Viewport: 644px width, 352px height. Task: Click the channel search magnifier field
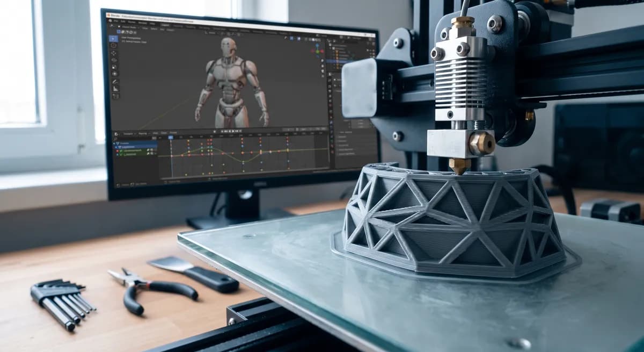point(134,139)
